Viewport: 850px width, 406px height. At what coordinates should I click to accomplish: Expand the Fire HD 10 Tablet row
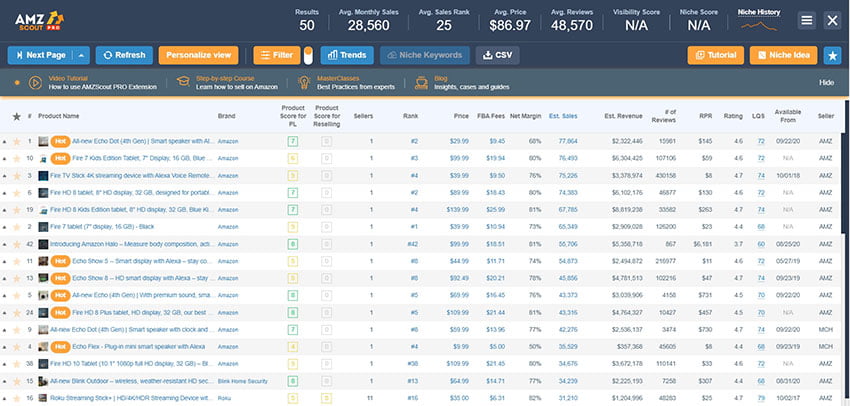(4, 364)
